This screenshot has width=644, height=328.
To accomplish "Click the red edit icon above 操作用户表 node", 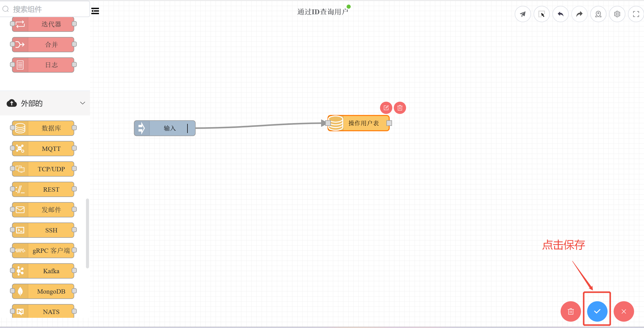I will point(386,108).
